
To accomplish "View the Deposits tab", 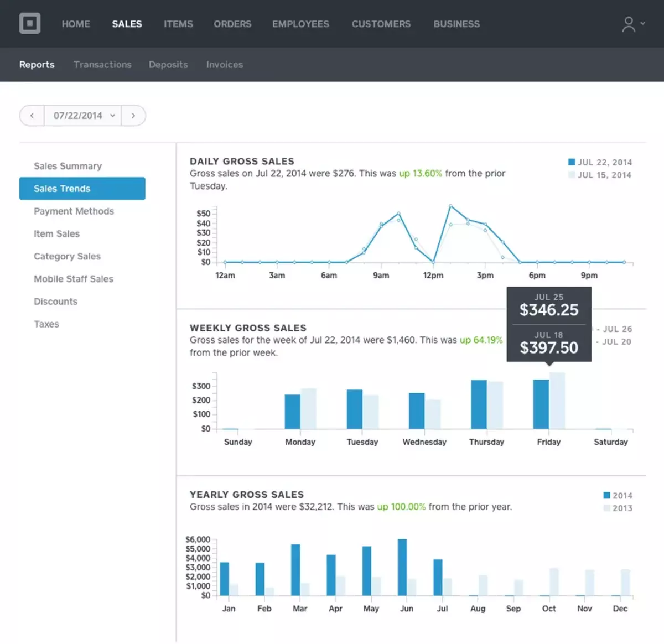I will (x=168, y=65).
